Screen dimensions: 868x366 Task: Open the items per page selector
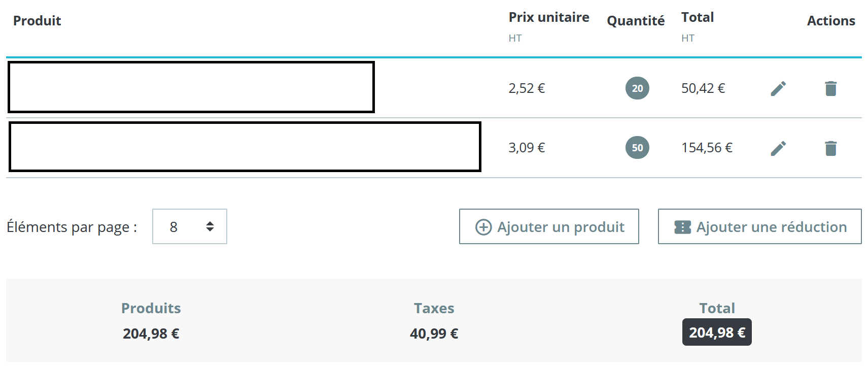pos(189,227)
